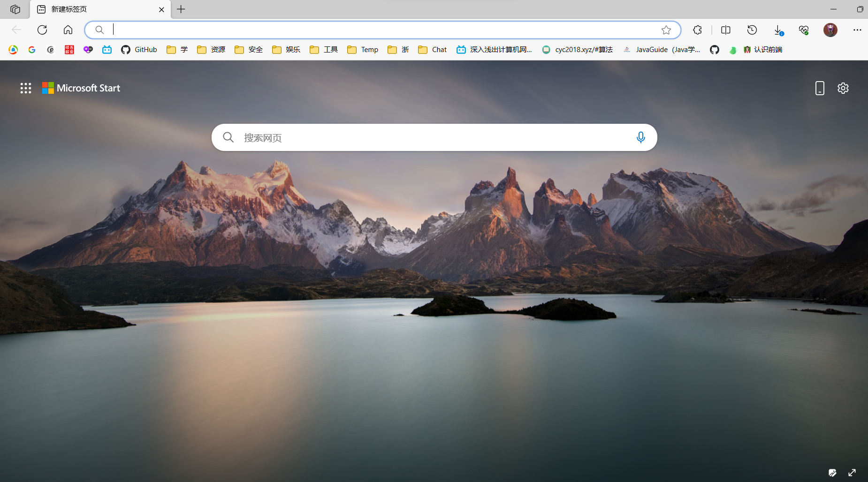The image size is (868, 482).
Task: Expand the background to full view
Action: click(852, 473)
